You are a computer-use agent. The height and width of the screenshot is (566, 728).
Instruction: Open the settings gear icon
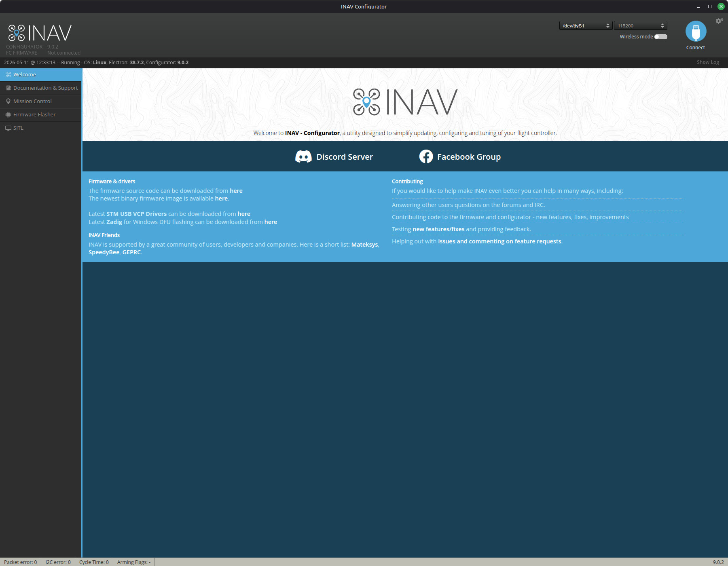click(719, 21)
